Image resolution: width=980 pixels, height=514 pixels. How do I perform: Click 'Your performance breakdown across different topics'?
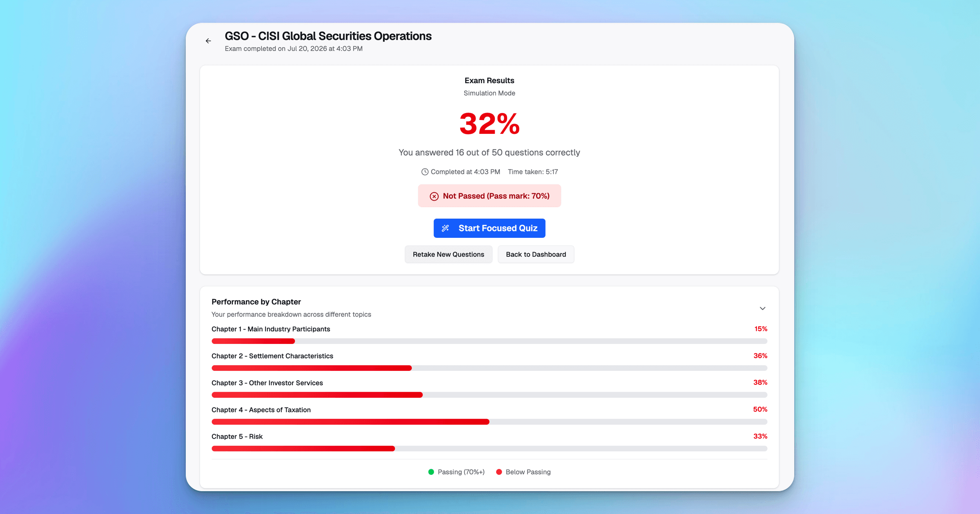[291, 315]
